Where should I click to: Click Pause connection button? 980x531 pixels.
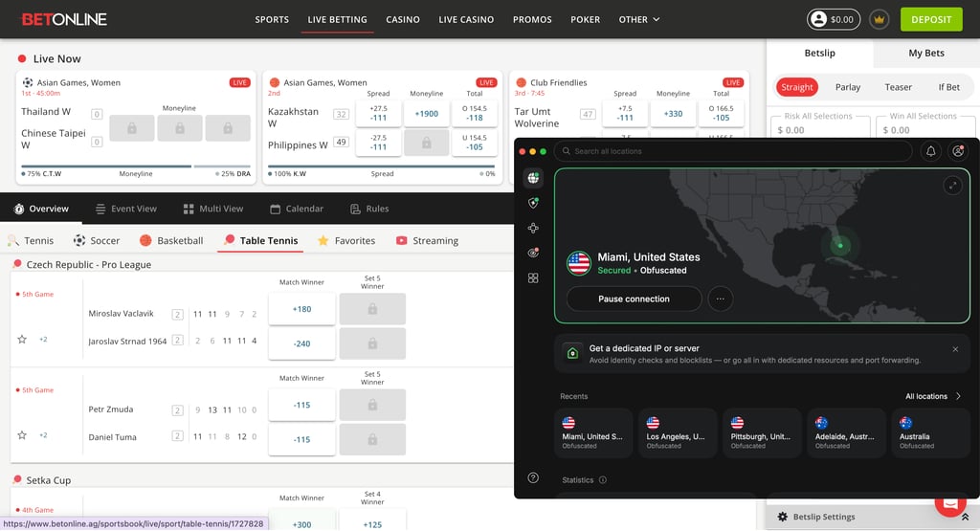point(634,299)
